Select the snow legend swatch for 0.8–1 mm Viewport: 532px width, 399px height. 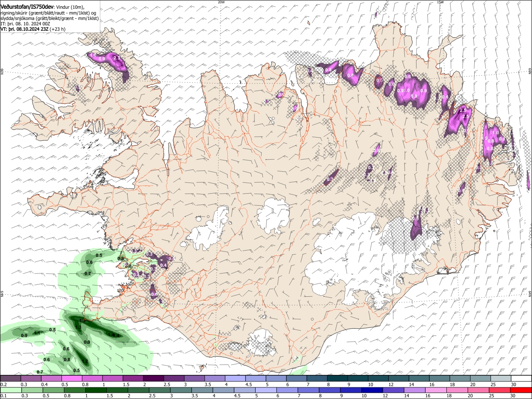(x=92, y=379)
